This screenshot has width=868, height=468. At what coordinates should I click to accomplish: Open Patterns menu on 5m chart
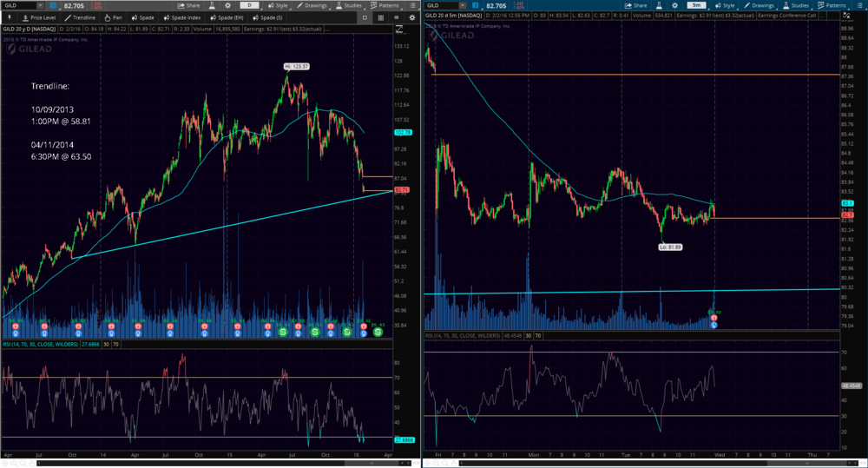832,5
